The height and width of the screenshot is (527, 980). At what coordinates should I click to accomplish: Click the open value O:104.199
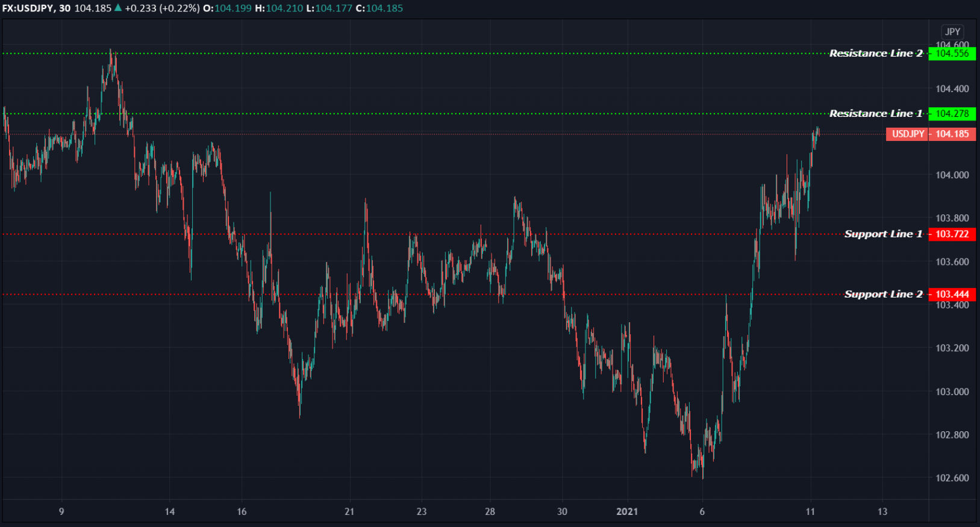tap(227, 8)
